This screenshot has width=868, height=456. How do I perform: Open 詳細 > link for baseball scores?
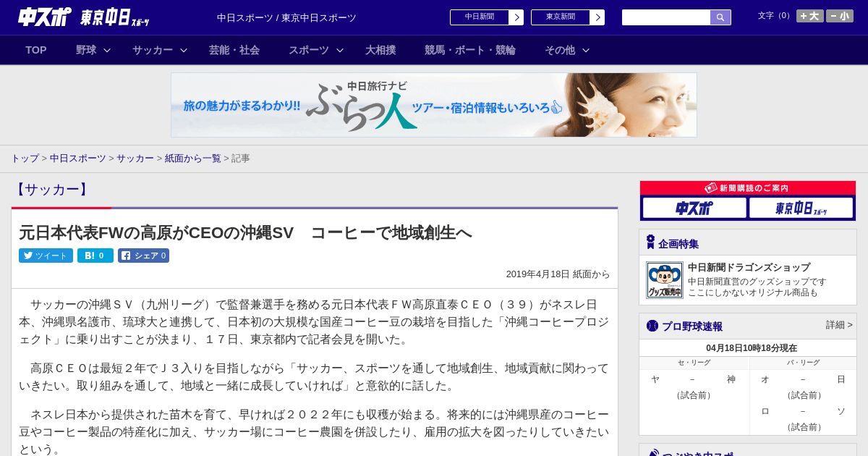click(x=839, y=325)
